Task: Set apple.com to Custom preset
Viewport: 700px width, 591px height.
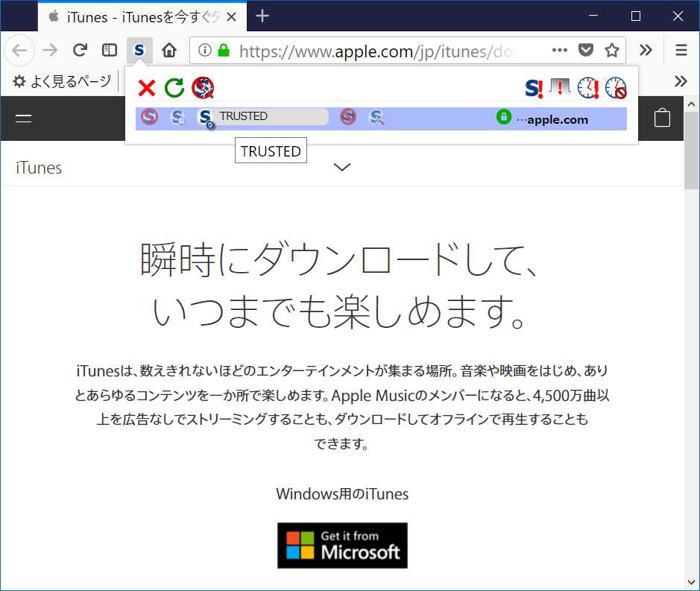Action: (x=376, y=118)
